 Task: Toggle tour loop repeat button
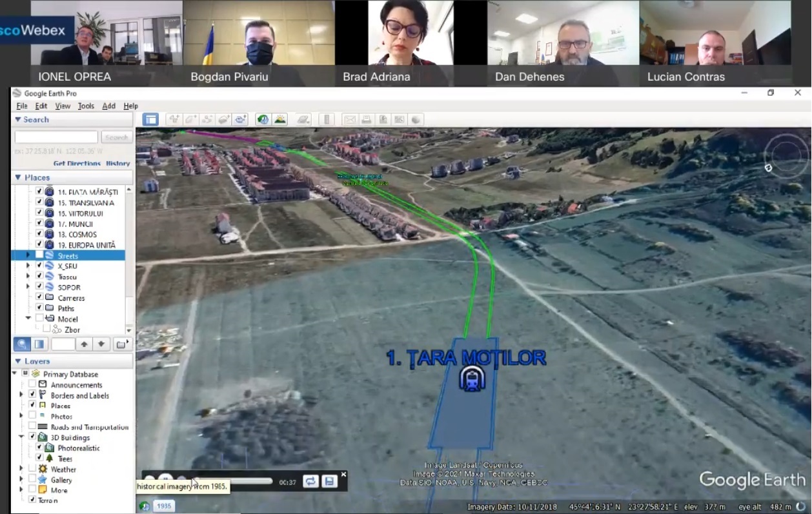(311, 481)
